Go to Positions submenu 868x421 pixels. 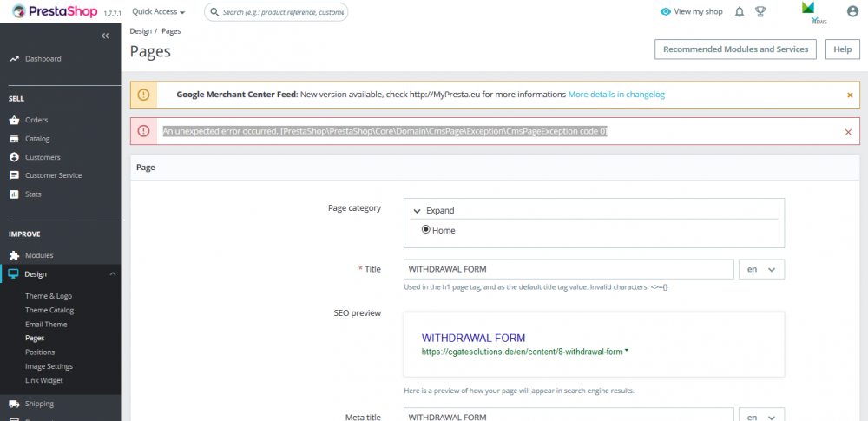(40, 352)
